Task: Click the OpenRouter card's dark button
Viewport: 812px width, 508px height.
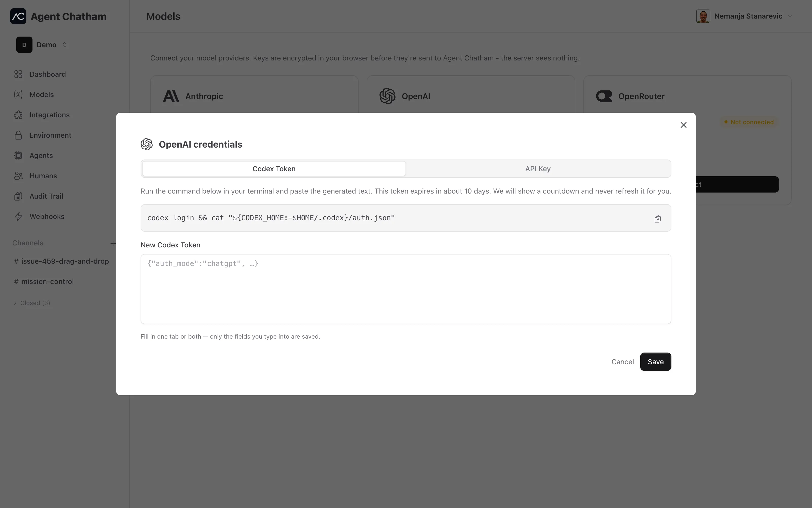Action: [x=737, y=184]
